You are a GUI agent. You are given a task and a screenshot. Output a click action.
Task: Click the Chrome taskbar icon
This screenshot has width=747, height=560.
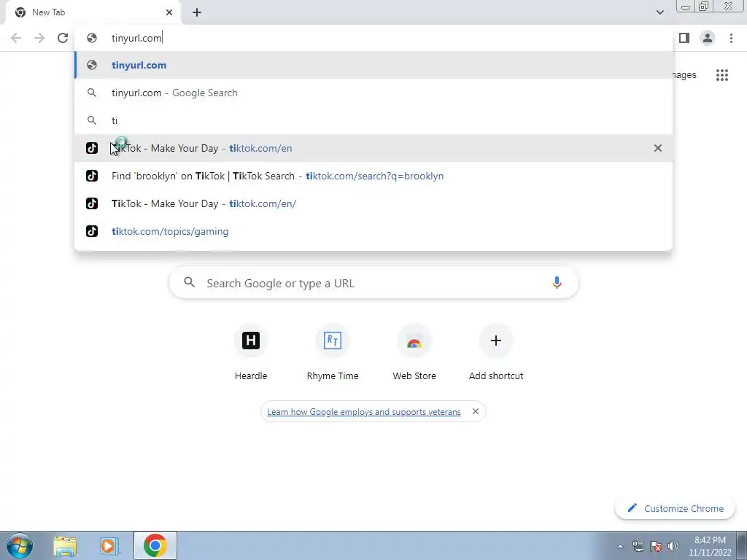click(x=155, y=545)
